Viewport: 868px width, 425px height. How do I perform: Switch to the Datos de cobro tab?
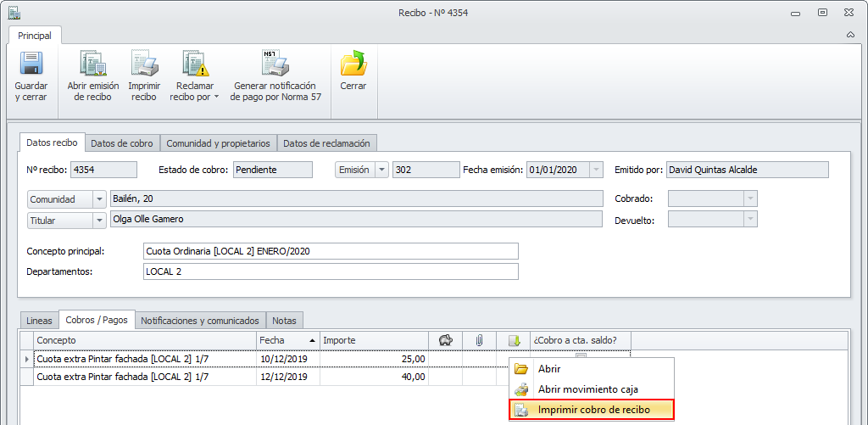click(x=122, y=143)
